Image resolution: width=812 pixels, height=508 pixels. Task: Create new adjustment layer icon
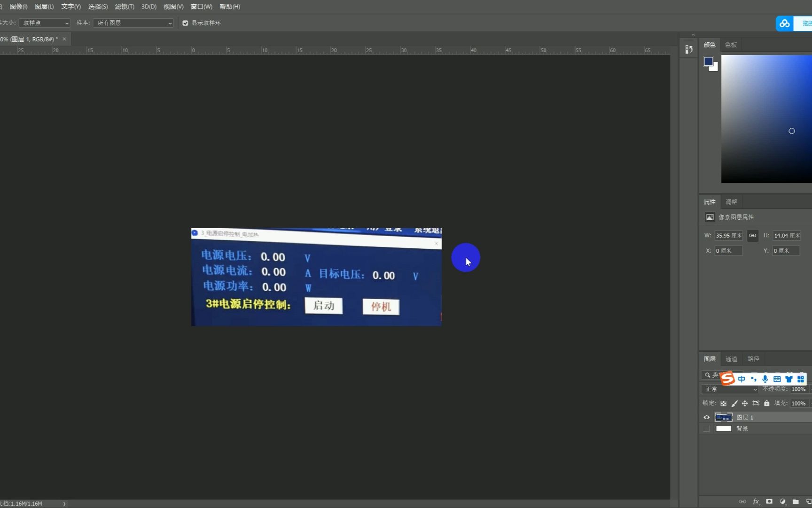(x=782, y=501)
